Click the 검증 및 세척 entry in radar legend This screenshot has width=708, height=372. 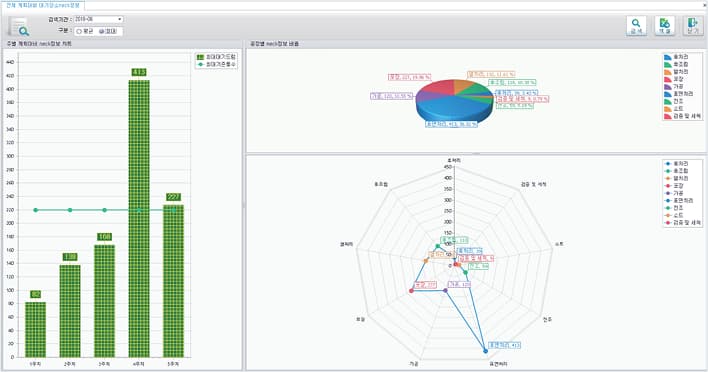pos(683,223)
